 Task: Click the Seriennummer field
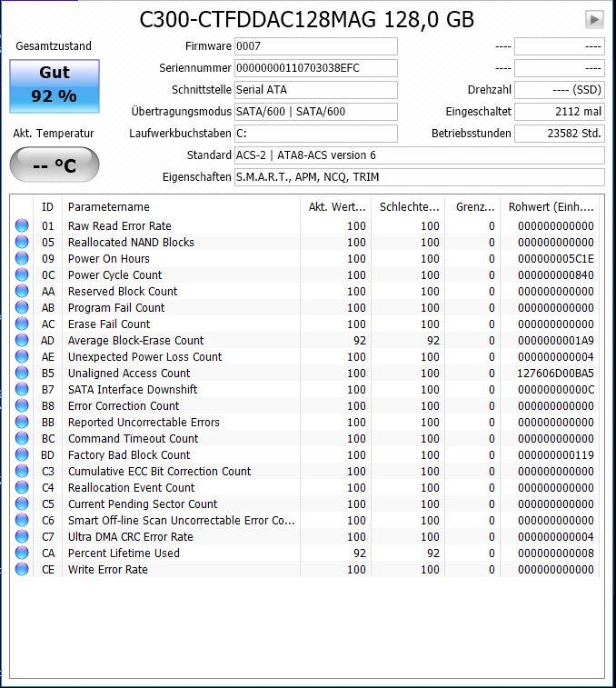pos(316,68)
